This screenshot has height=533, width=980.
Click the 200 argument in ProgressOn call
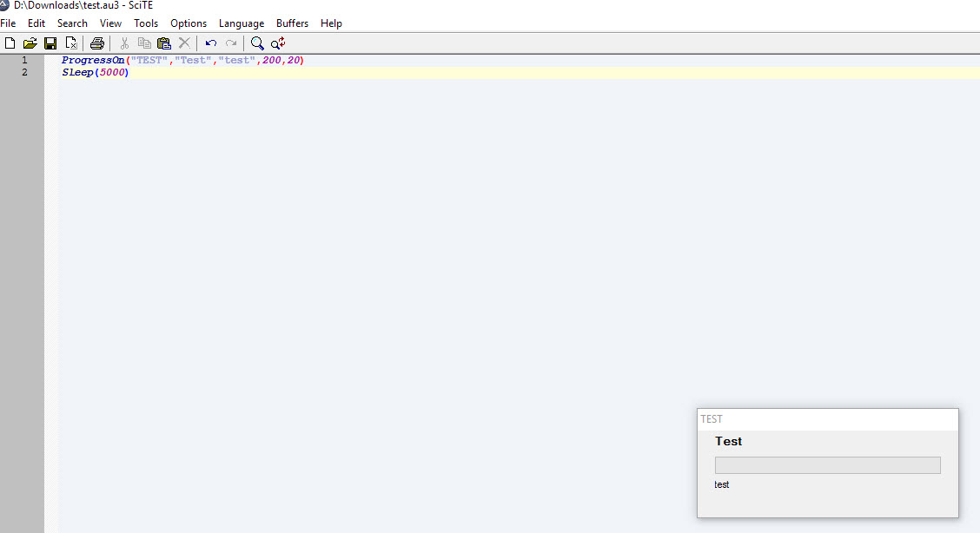[x=272, y=60]
